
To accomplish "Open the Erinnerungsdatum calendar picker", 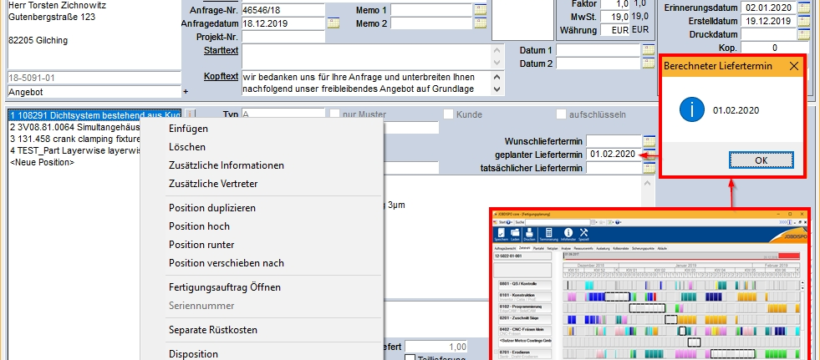I will (x=803, y=7).
